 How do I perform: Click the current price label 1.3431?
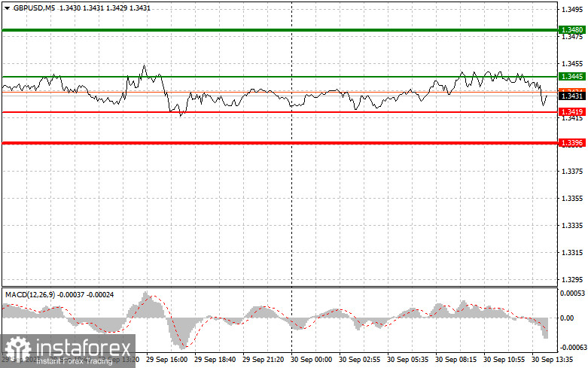(x=572, y=96)
